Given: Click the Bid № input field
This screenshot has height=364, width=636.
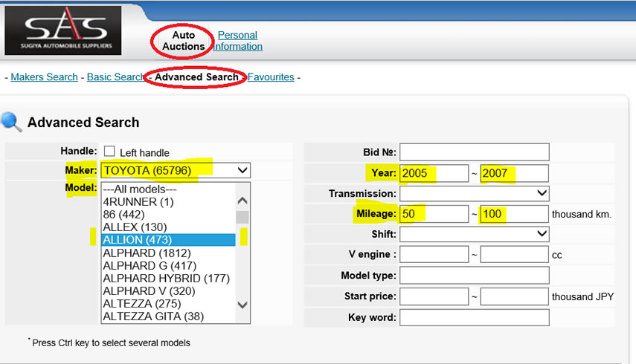Looking at the screenshot, I should coord(474,152).
